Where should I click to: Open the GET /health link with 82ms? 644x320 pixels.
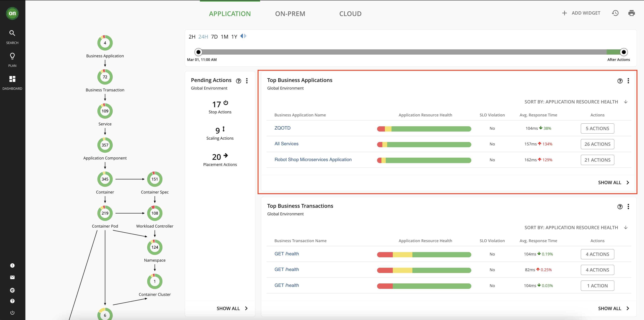pyautogui.click(x=287, y=270)
